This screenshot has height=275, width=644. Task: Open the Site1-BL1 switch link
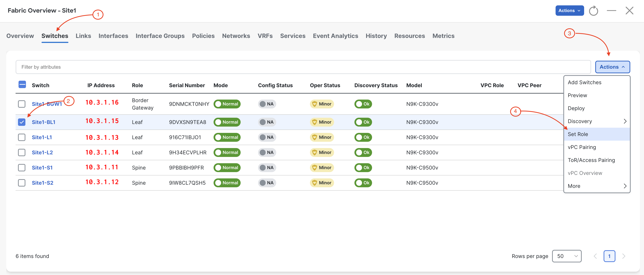[44, 122]
